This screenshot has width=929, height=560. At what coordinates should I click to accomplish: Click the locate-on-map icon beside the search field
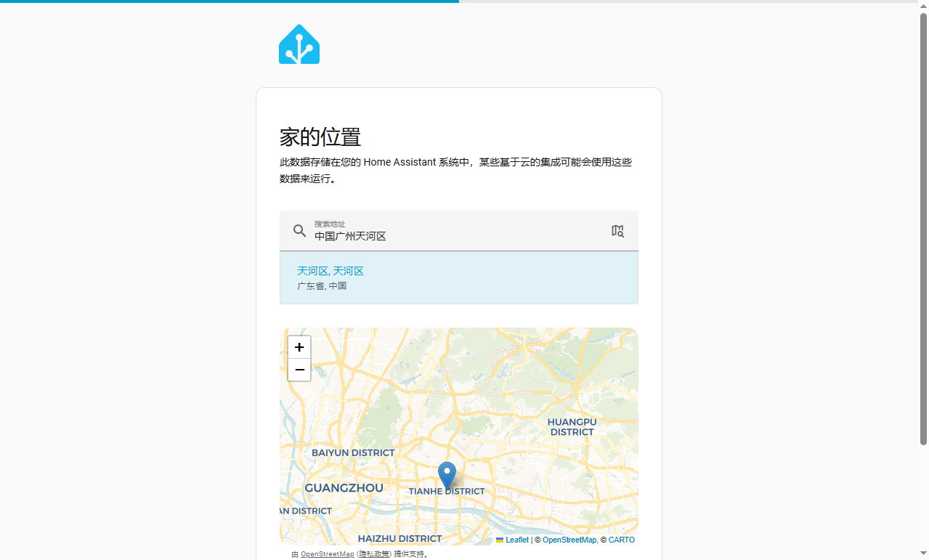[617, 231]
